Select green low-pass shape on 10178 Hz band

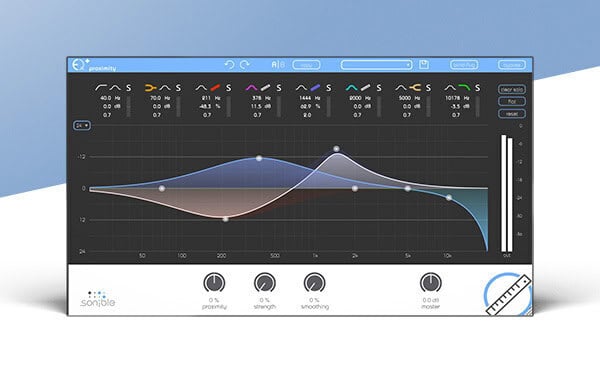coord(464,88)
